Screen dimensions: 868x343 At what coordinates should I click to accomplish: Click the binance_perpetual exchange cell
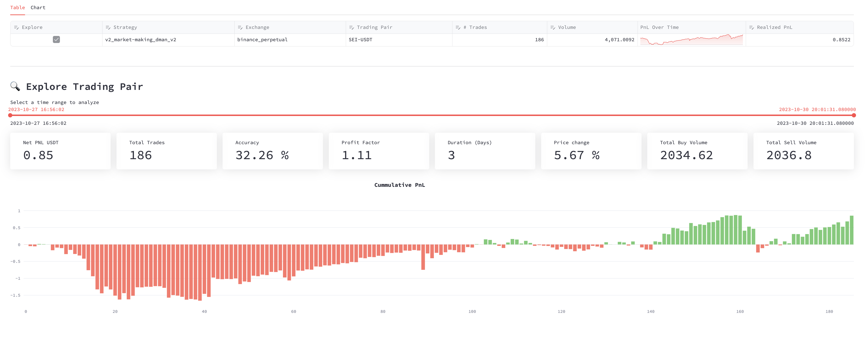263,39
